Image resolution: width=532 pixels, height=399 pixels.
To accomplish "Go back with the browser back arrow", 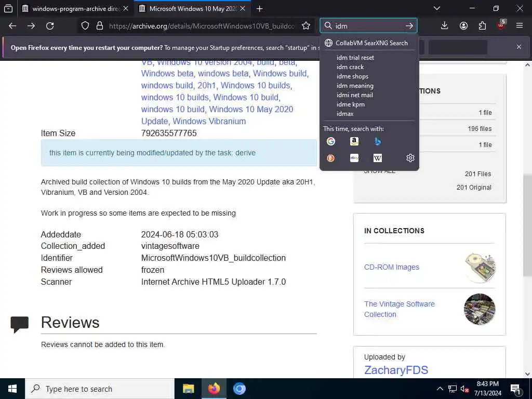I will (x=12, y=26).
